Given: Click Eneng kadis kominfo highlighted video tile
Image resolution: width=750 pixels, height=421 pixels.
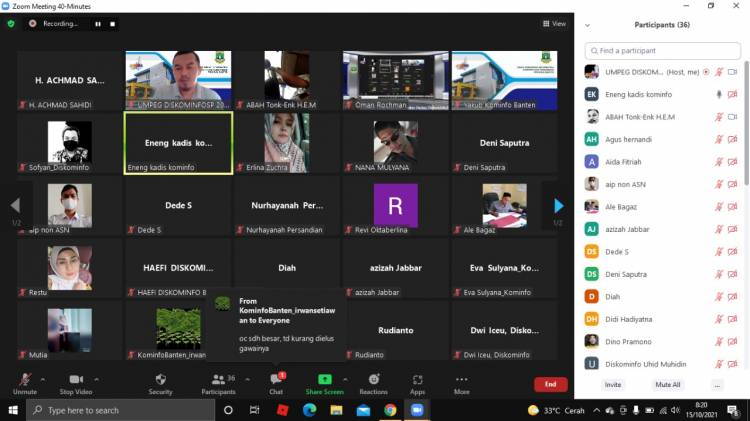Looking at the screenshot, I should [x=178, y=143].
